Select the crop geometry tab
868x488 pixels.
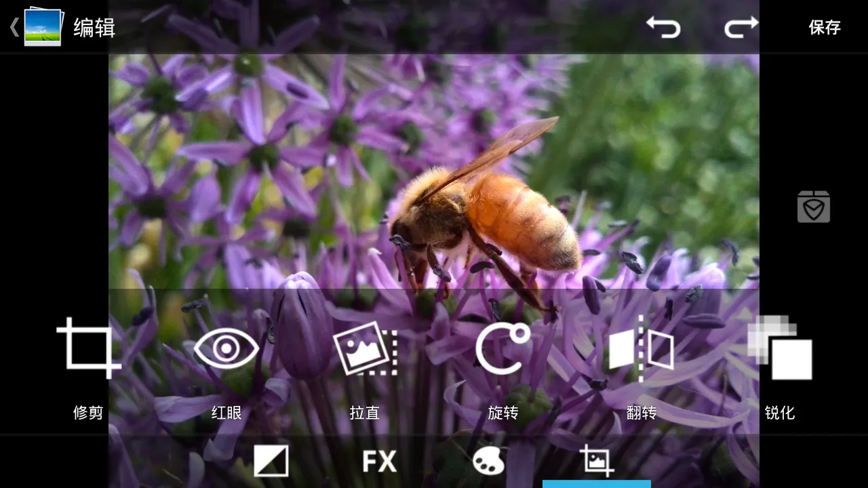click(x=597, y=462)
